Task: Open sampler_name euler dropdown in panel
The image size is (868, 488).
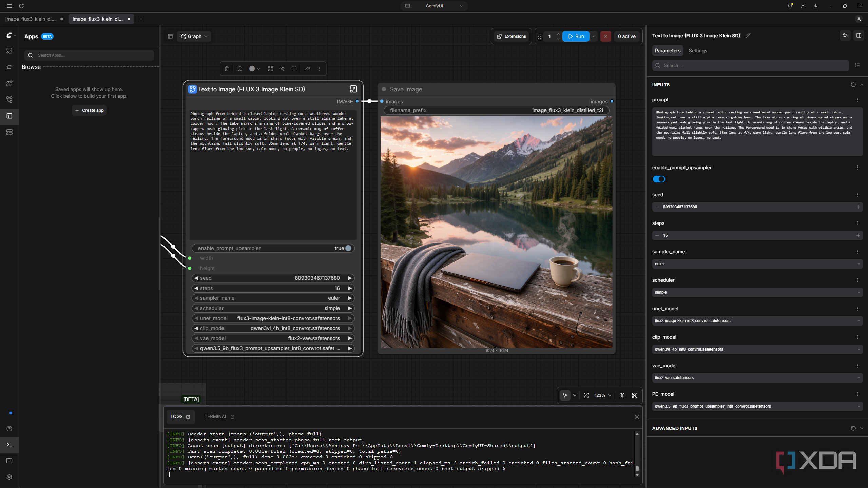Action: 757,264
